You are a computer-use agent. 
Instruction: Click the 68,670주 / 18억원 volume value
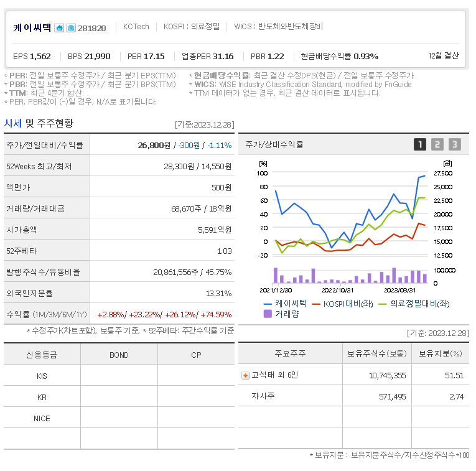[x=202, y=209]
